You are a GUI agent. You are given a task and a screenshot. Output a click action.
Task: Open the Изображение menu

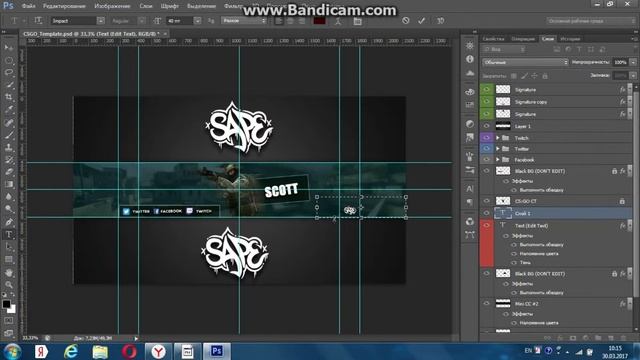(112, 6)
